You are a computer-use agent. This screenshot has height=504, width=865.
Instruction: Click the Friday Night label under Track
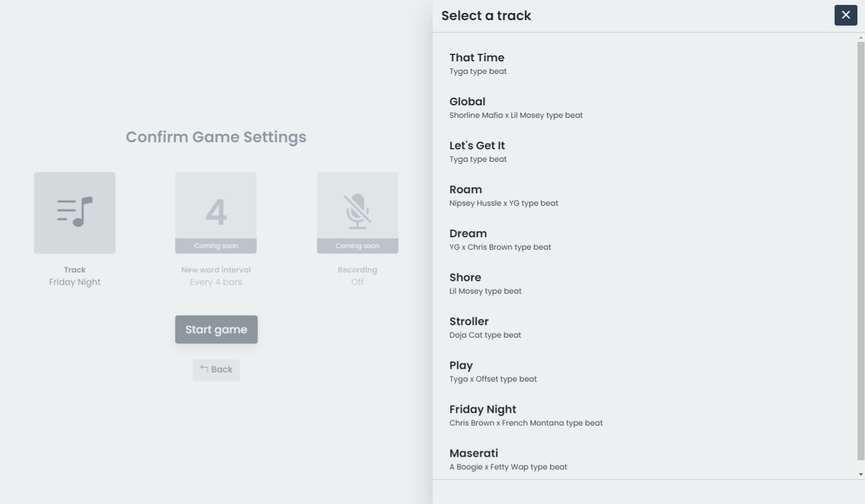point(74,282)
